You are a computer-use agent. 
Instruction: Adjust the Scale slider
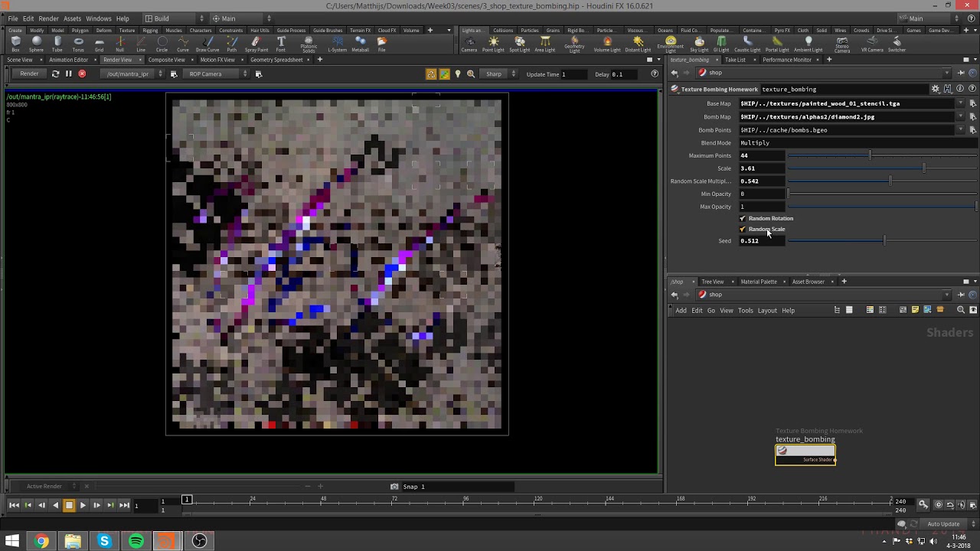[x=882, y=168]
